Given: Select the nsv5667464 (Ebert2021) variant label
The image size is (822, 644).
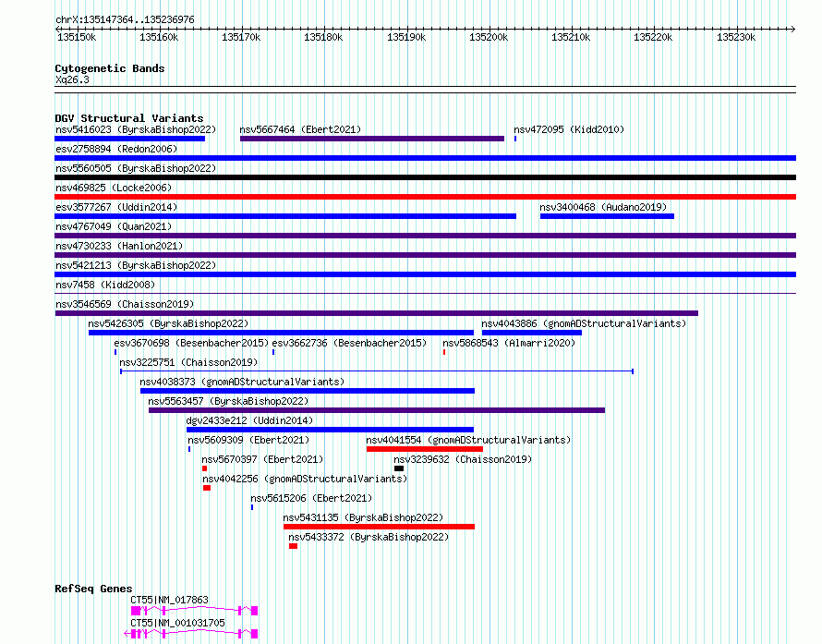Looking at the screenshot, I should 300,129.
